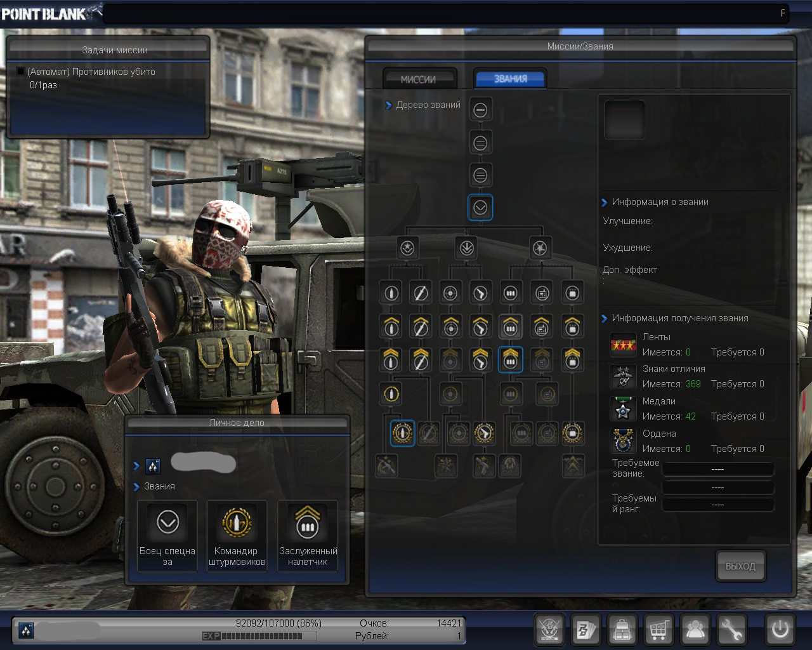This screenshot has width=812, height=650.
Task: Select the top single-bar rank node
Action: 480,110
